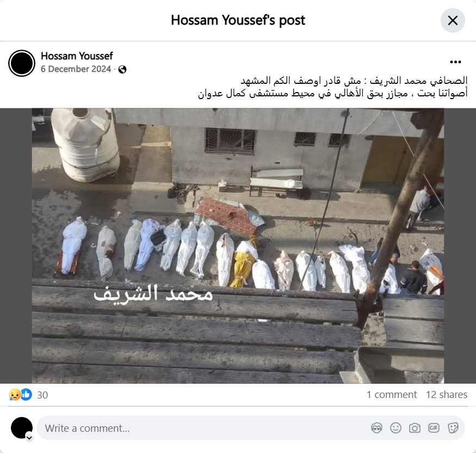The height and width of the screenshot is (453, 476).
Task: View the 12 shares list
Action: pos(447,394)
